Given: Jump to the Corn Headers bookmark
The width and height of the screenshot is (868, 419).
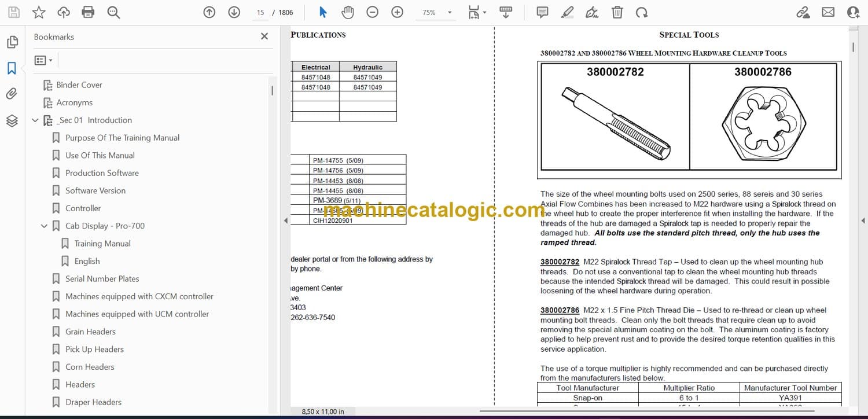Looking at the screenshot, I should click(90, 367).
